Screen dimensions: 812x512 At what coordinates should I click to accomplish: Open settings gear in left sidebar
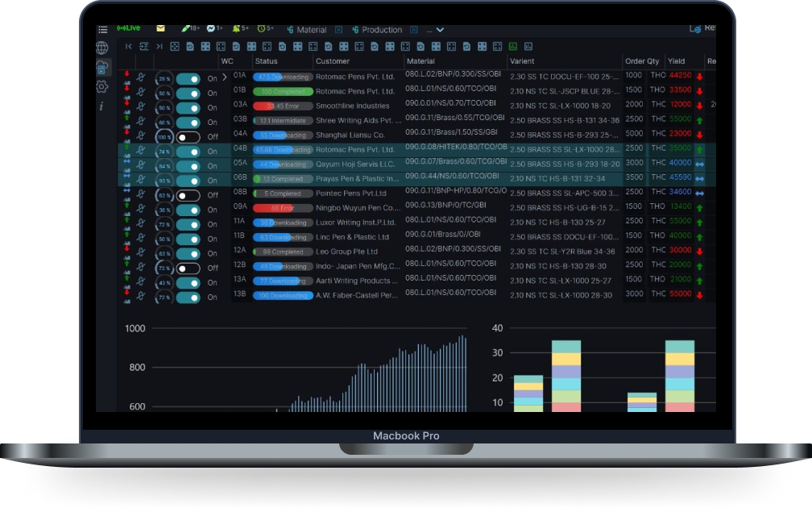click(x=102, y=86)
